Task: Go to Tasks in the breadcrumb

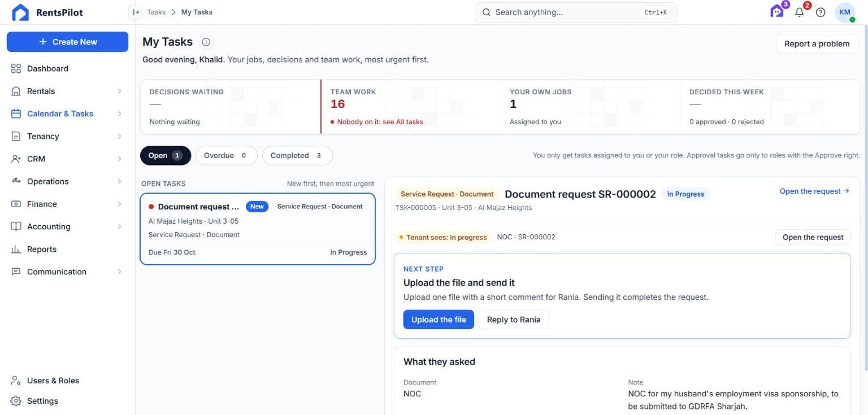Action: [x=156, y=12]
